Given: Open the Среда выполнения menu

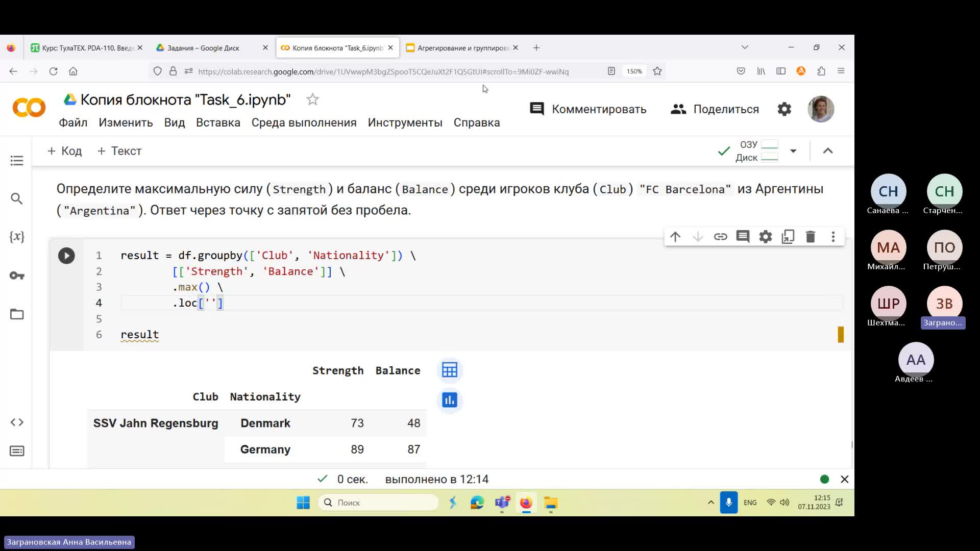Looking at the screenshot, I should (x=304, y=123).
